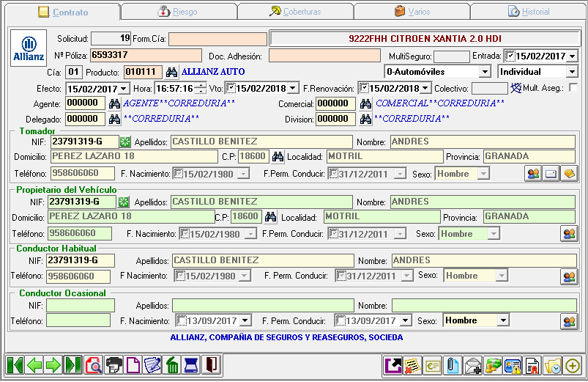Viewport: 588px width, 382px height.
Task: Click the Doc. Adhesión field
Action: pos(324,56)
